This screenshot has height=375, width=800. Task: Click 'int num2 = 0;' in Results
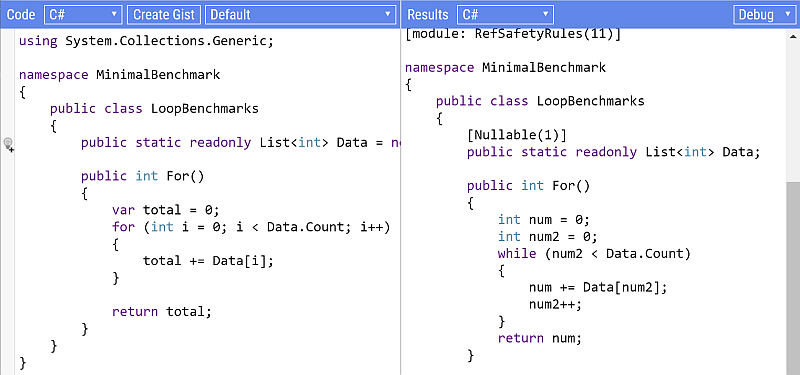[547, 237]
